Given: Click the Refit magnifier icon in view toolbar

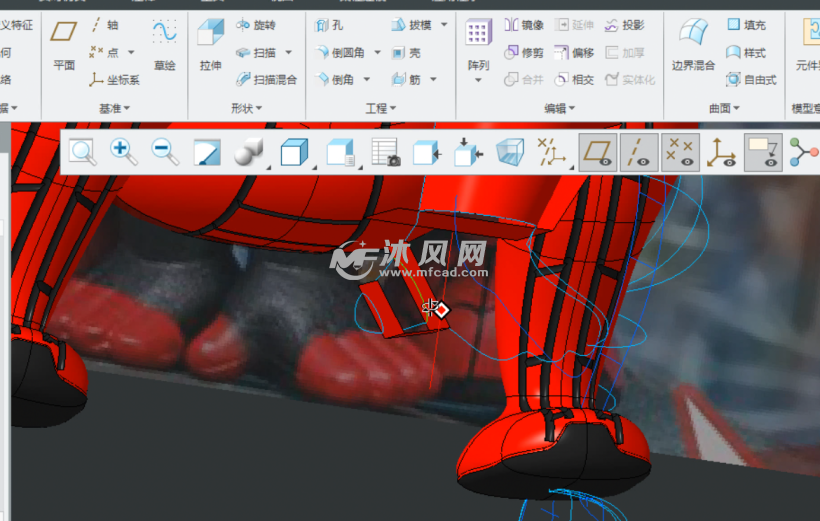Looking at the screenshot, I should tap(83, 152).
